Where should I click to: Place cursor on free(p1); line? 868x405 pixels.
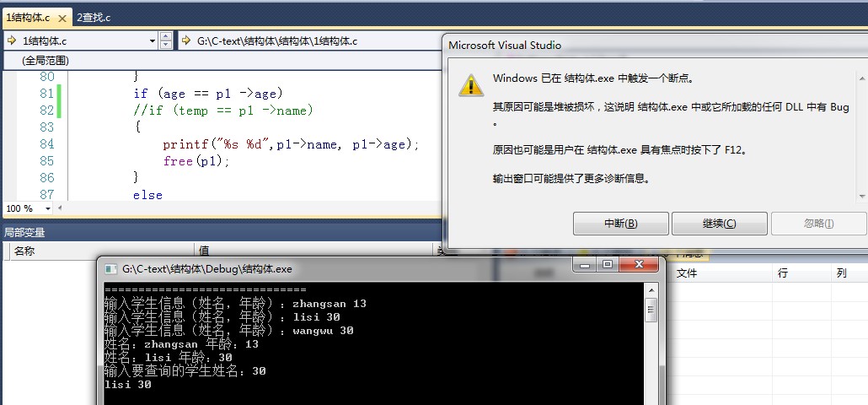(196, 160)
